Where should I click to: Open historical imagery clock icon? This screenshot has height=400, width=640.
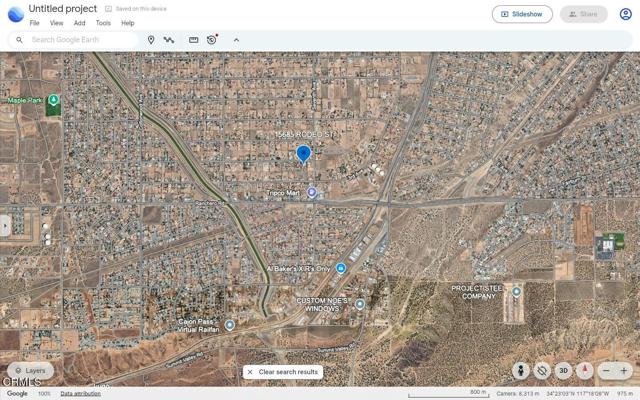pos(212,40)
